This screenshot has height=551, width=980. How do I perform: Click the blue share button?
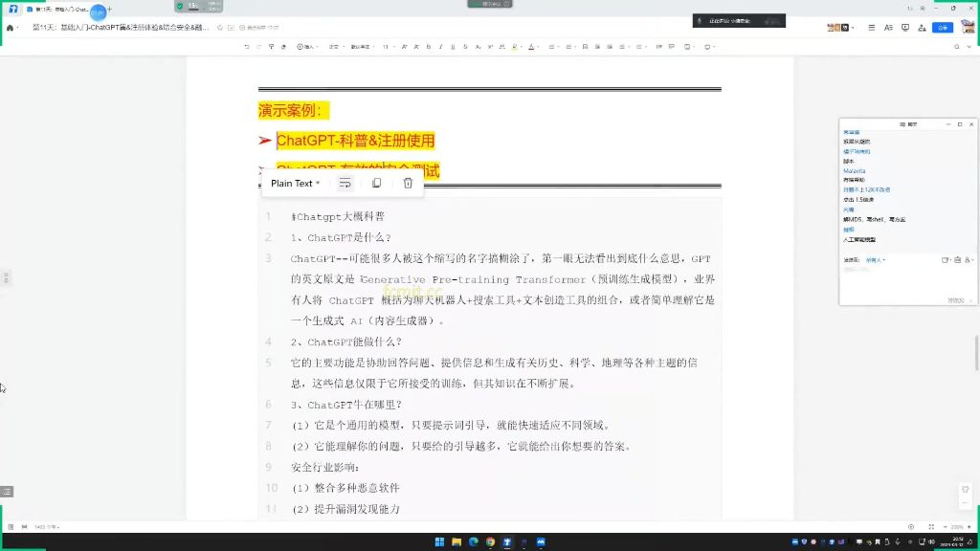click(943, 28)
